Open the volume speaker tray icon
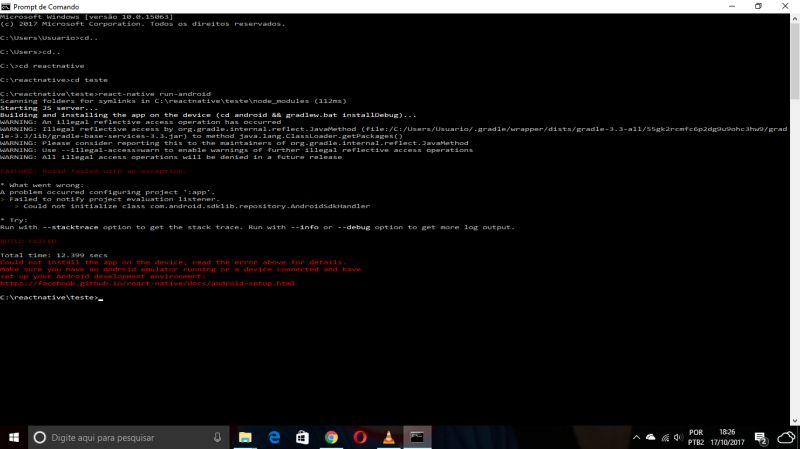 (x=678, y=437)
